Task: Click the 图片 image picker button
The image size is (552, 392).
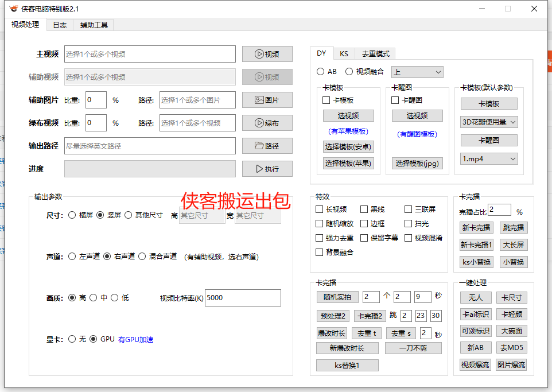Action: [x=267, y=100]
